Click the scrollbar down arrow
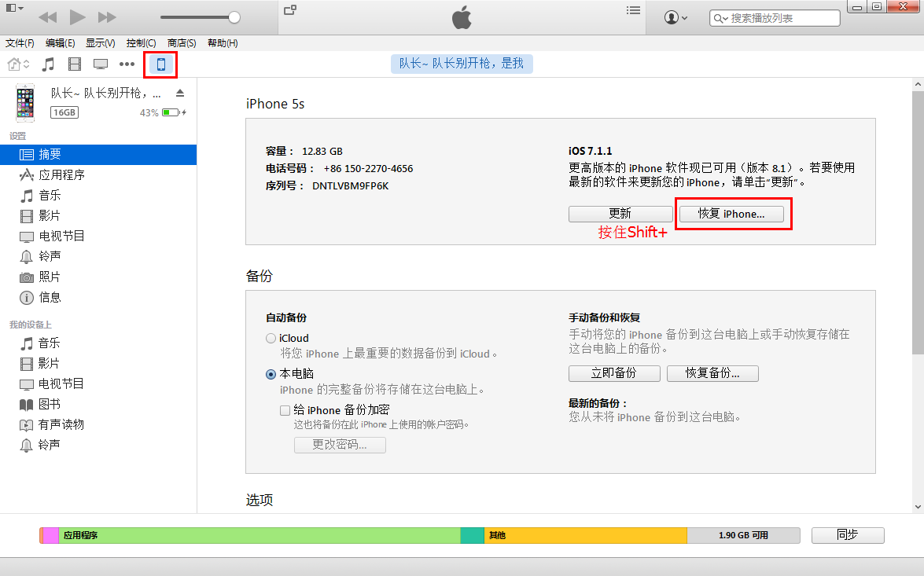This screenshot has width=924, height=576. pyautogui.click(x=918, y=507)
